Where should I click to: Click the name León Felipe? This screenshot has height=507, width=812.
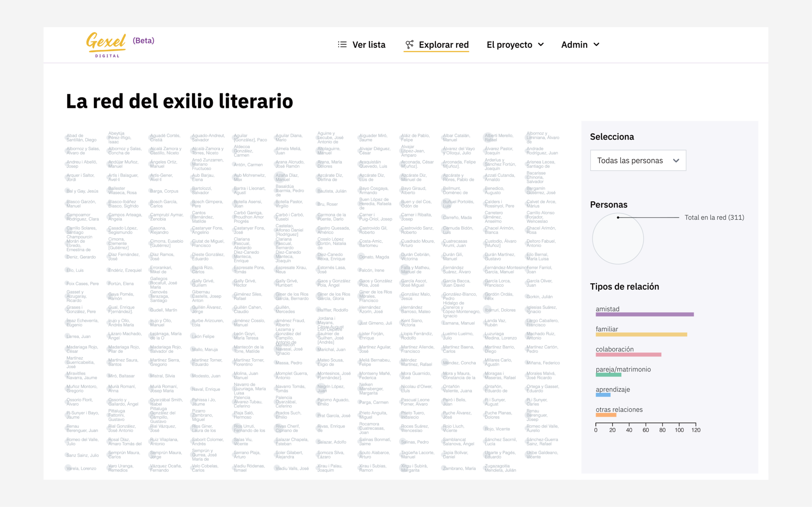203,336
